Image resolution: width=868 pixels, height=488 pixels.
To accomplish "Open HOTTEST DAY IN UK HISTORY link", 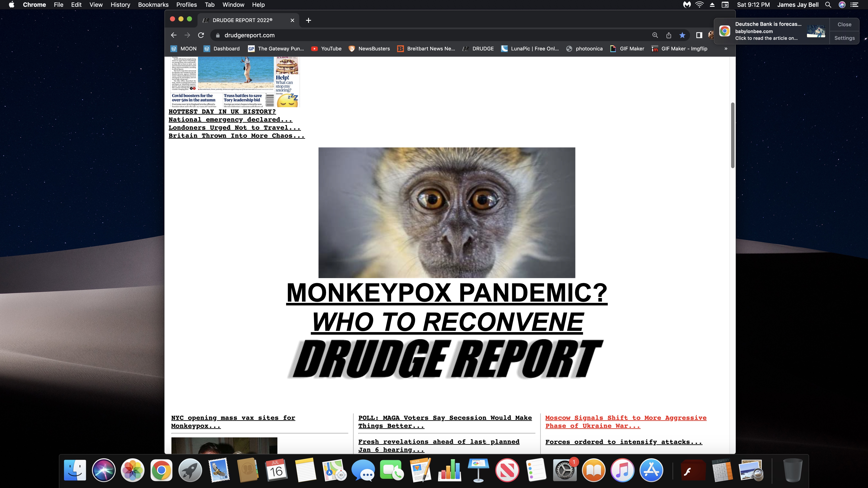I will 222,111.
